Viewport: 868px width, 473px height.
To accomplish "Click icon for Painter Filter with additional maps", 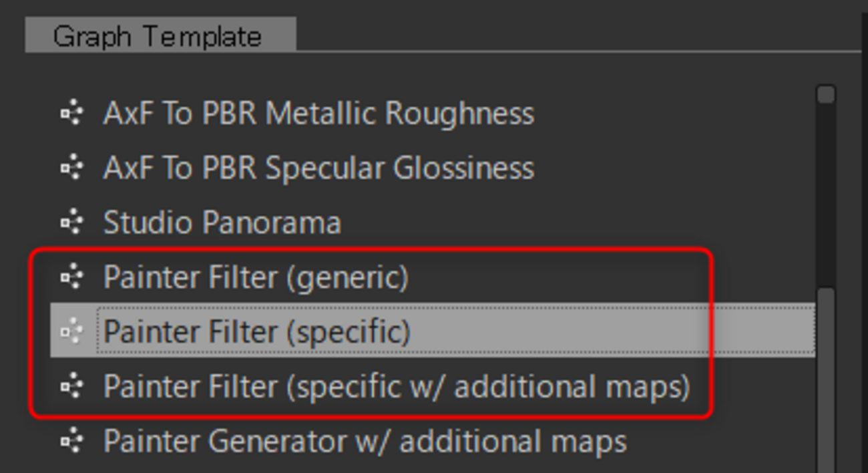I will [x=71, y=386].
